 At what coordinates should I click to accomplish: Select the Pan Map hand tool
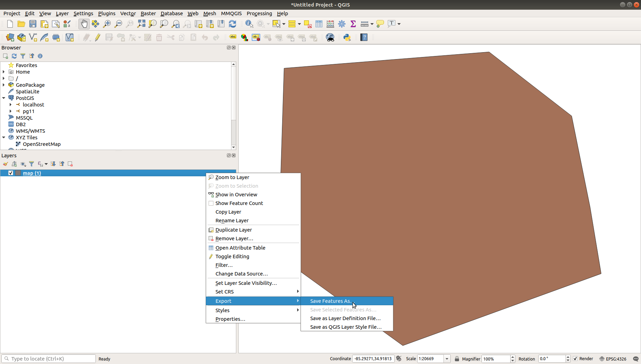pos(84,24)
